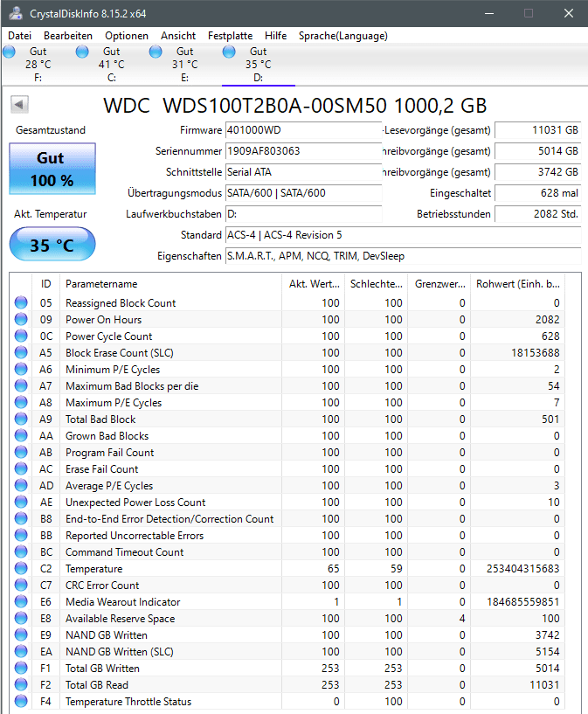The height and width of the screenshot is (714, 588).
Task: Select the blue status orb for drive F:
Action: (9, 52)
